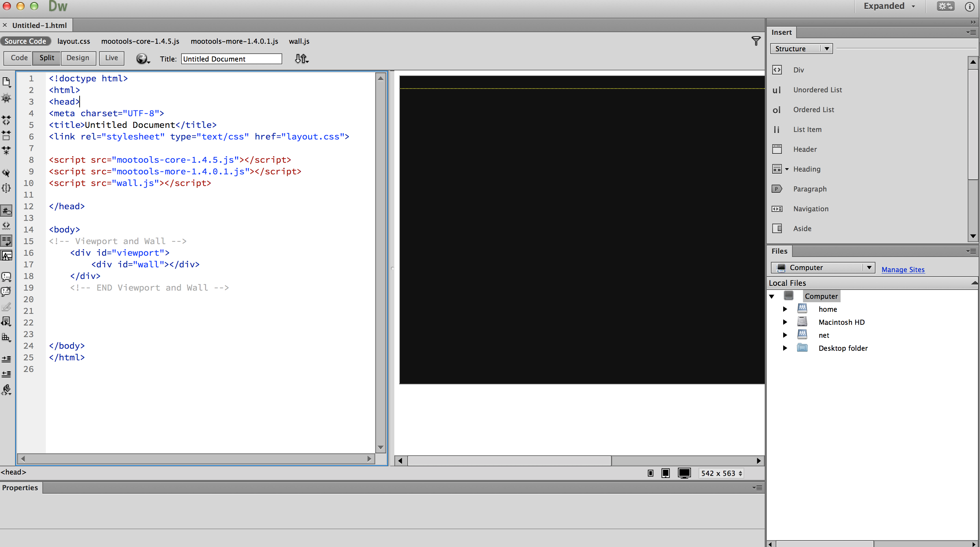The height and width of the screenshot is (547, 980).
Task: Open the Move or Convert CSS icon
Action: (x=6, y=337)
